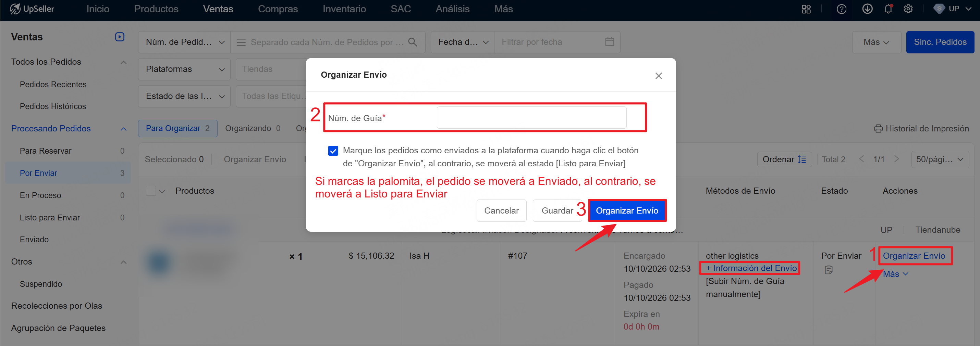
Task: Uncheck the mark orders as shipped checkbox
Action: pos(333,151)
